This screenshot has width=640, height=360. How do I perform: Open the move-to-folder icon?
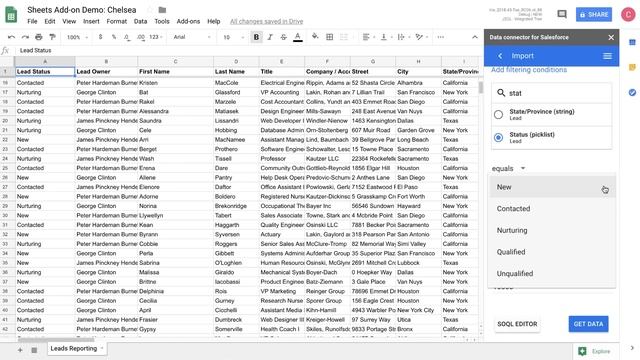click(162, 10)
